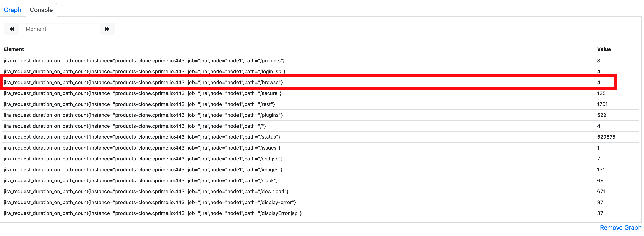
Task: Select the row with path="/secure"
Action: (x=320, y=93)
